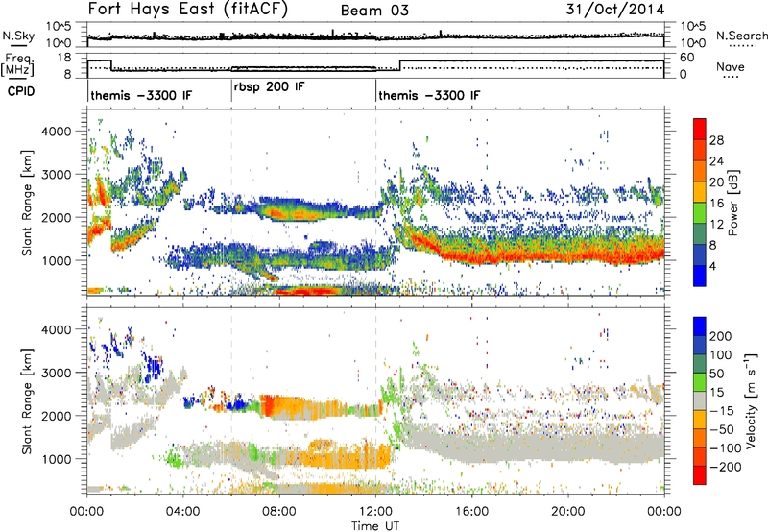This screenshot has height=532, width=768.
Task: Click the 'rbsp 200 IF' CPID label
Action: coord(269,87)
